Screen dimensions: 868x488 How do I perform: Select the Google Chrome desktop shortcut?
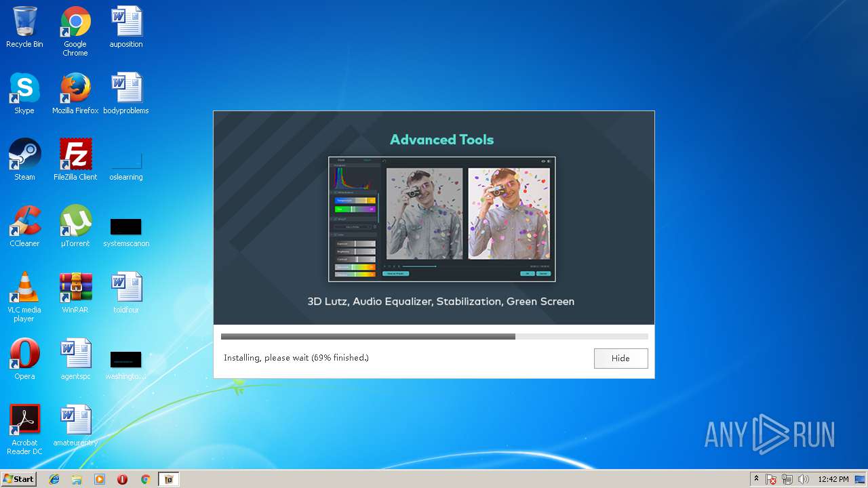tap(75, 32)
